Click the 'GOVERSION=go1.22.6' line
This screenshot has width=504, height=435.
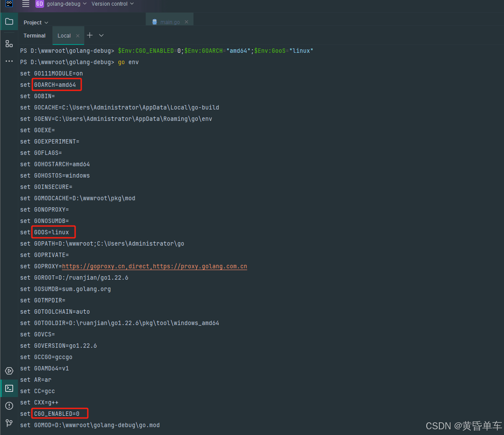click(x=59, y=346)
